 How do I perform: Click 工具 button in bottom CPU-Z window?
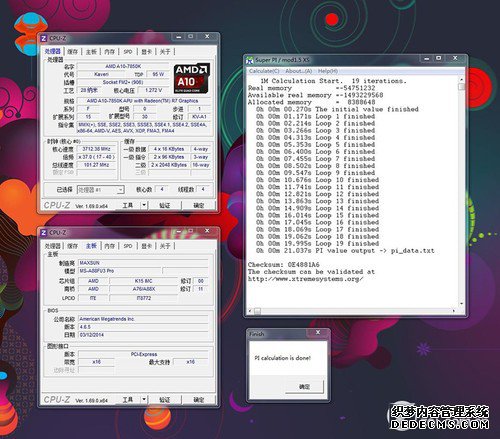click(128, 399)
